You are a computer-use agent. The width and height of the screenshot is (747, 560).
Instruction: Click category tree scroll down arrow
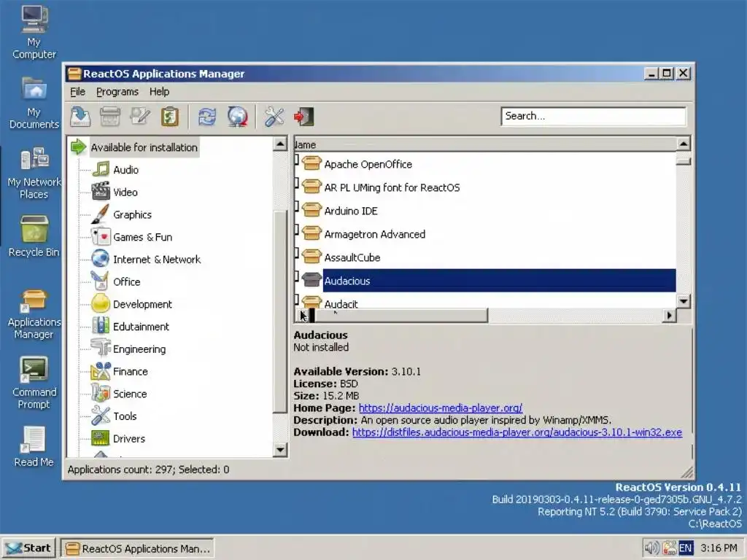[x=280, y=449]
